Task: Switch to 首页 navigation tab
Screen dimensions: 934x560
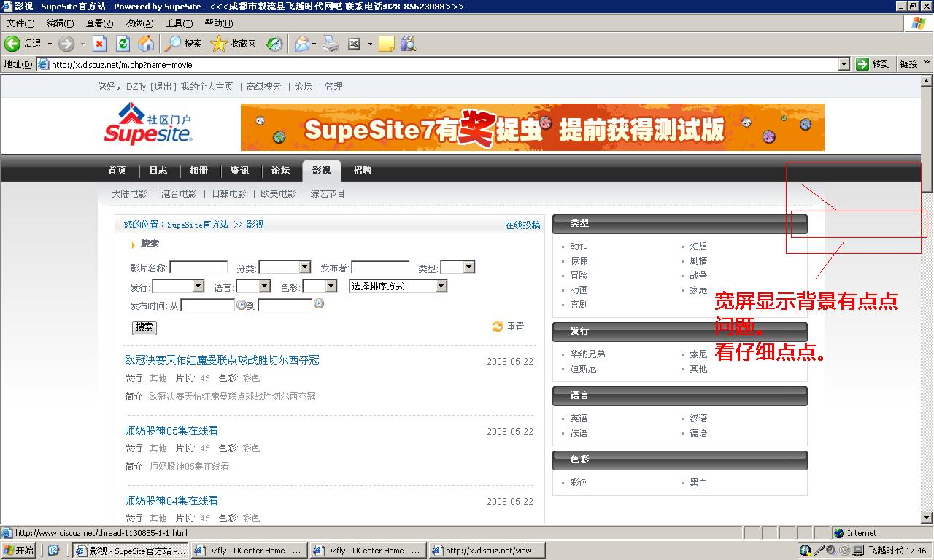Action: [x=117, y=171]
